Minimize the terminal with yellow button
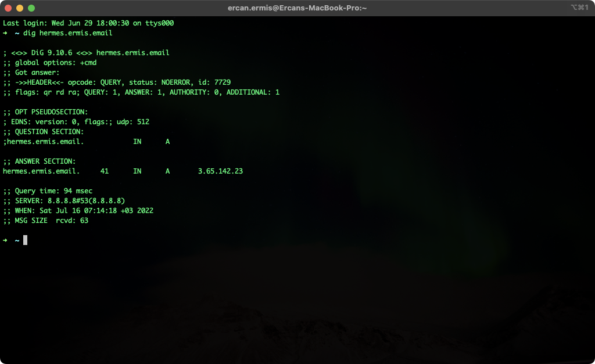 [x=20, y=8]
